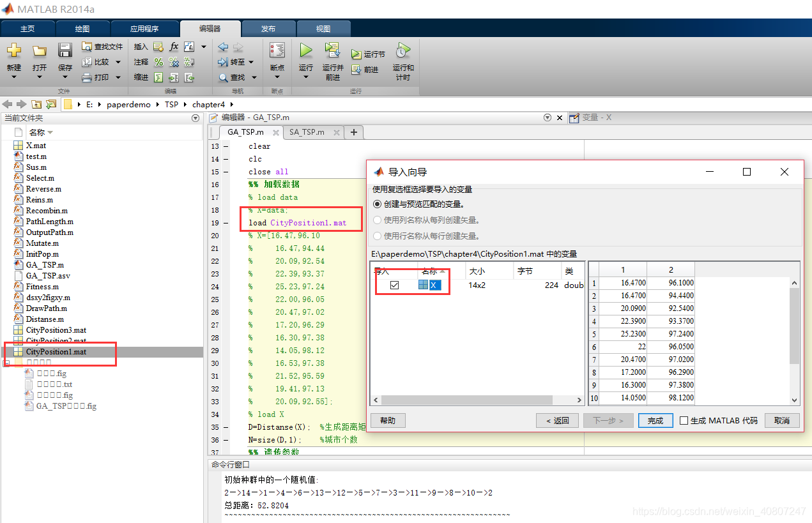Click the 取消 button
Image resolution: width=812 pixels, height=523 pixels.
click(782, 420)
